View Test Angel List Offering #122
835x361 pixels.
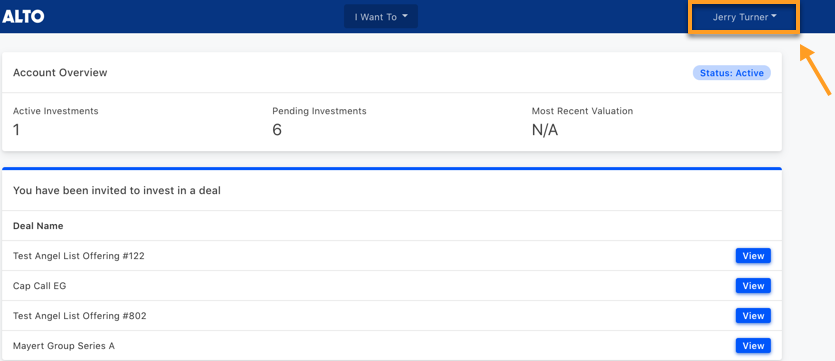(x=753, y=256)
